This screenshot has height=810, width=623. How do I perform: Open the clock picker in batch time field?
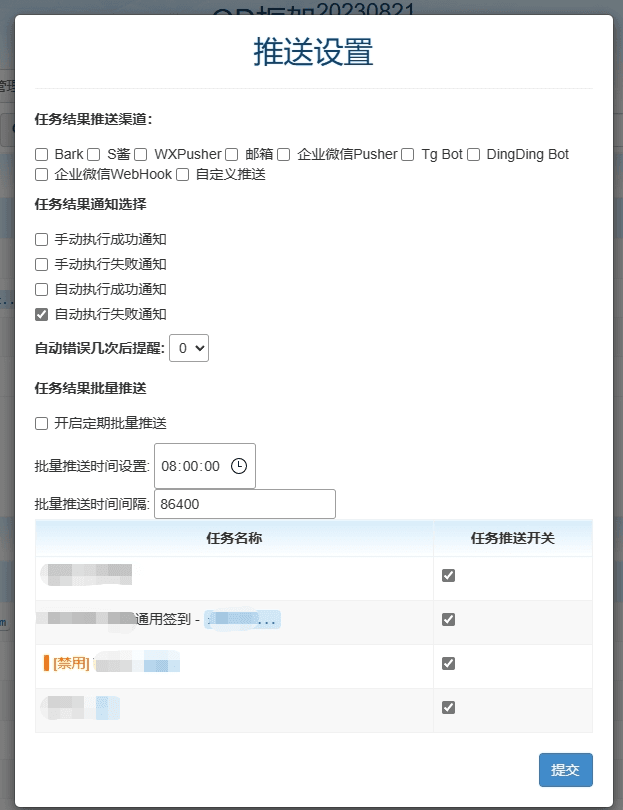point(239,466)
